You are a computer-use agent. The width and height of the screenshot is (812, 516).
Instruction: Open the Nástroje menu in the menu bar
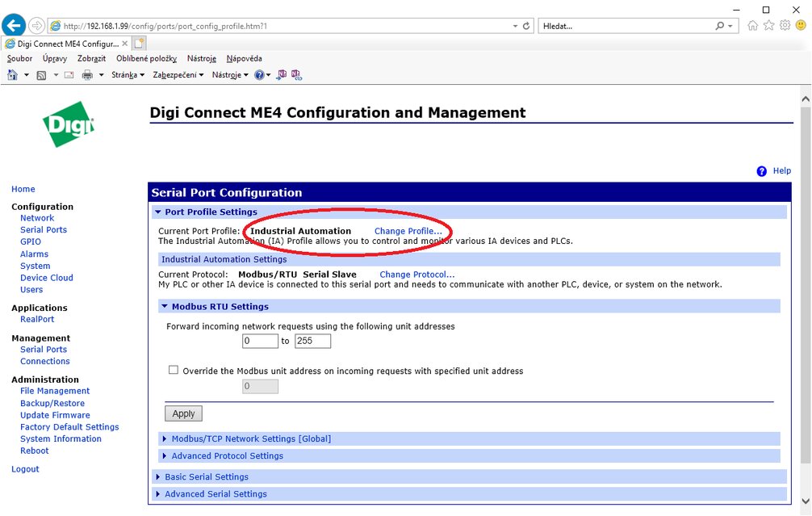pyautogui.click(x=202, y=58)
